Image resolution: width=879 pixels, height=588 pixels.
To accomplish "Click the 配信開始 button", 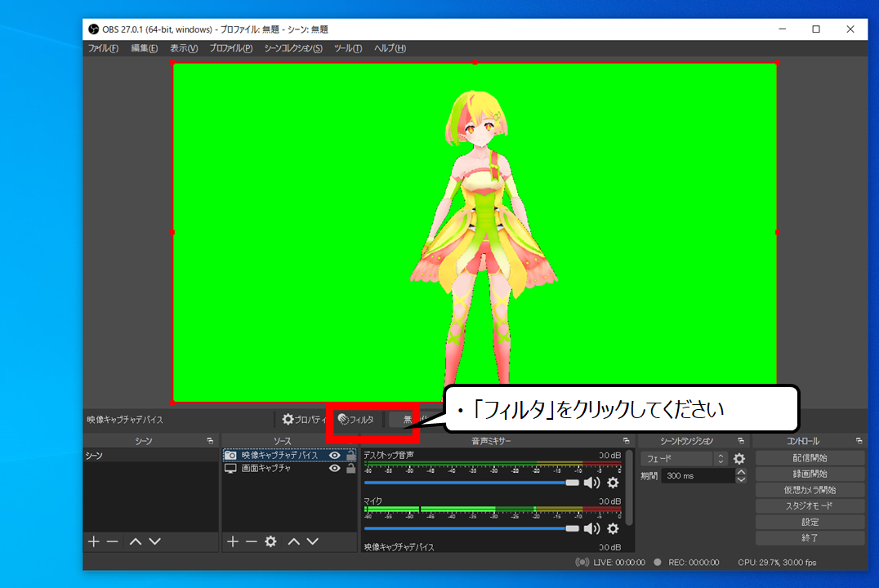I will [810, 458].
